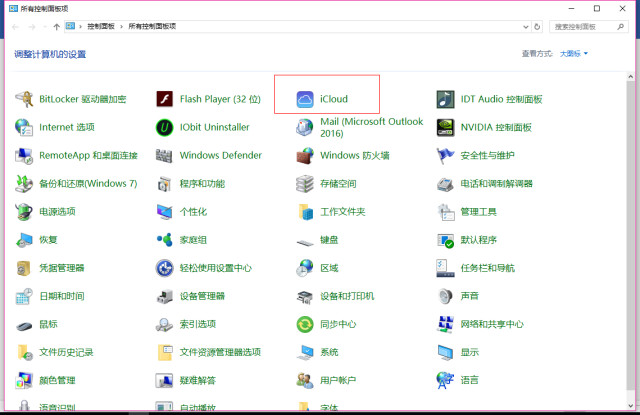Open the 日期和时间 link
This screenshot has width=640, height=415.
click(62, 296)
